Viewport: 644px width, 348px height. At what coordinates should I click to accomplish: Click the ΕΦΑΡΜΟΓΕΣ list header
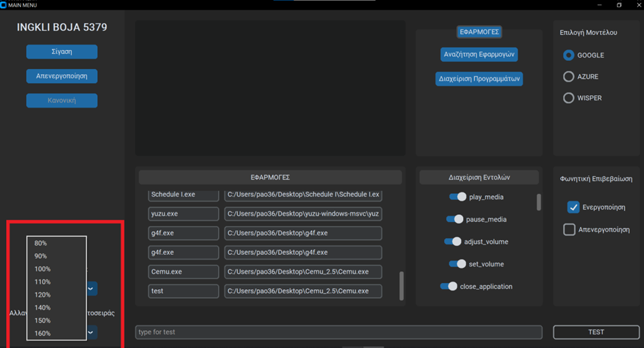(x=270, y=177)
